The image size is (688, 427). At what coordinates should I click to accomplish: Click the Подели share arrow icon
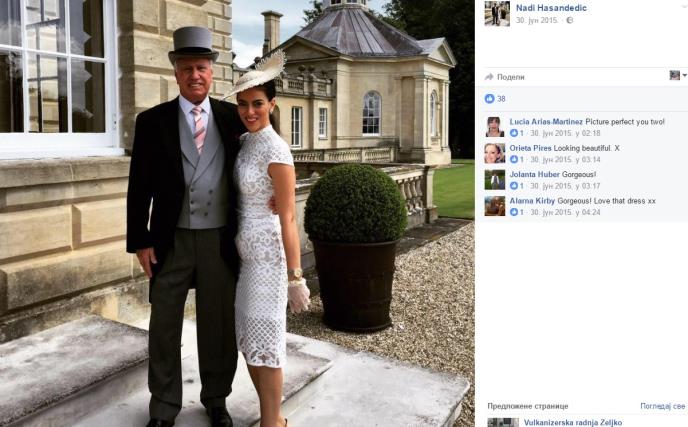tap(489, 77)
